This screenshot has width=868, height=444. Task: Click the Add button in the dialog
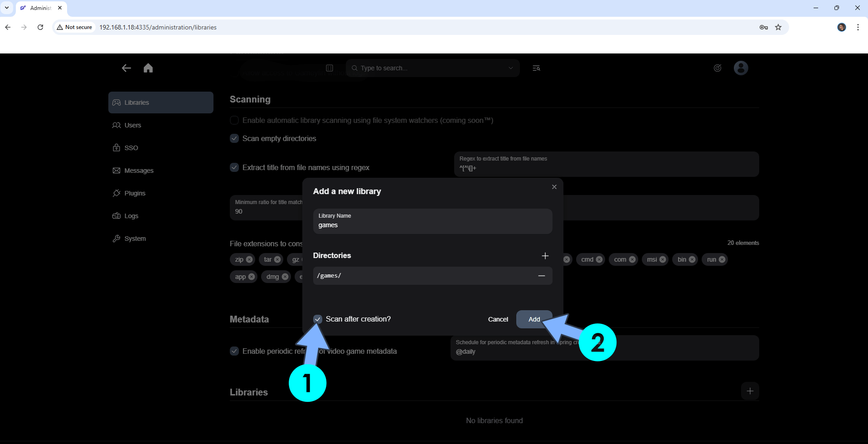(x=534, y=319)
